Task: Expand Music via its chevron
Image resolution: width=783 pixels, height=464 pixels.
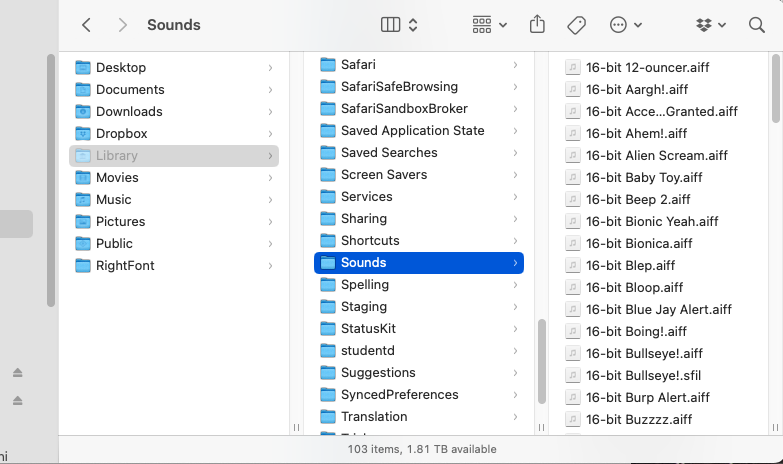Action: 270,200
